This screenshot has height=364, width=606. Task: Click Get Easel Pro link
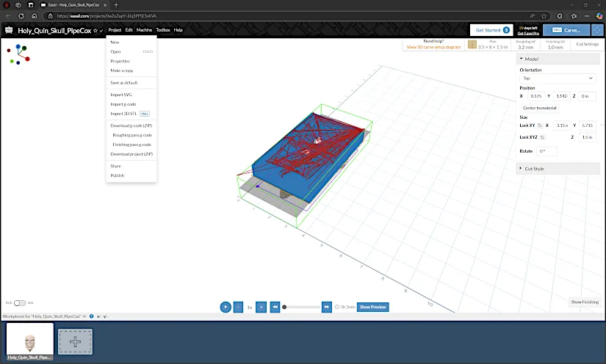[528, 33]
